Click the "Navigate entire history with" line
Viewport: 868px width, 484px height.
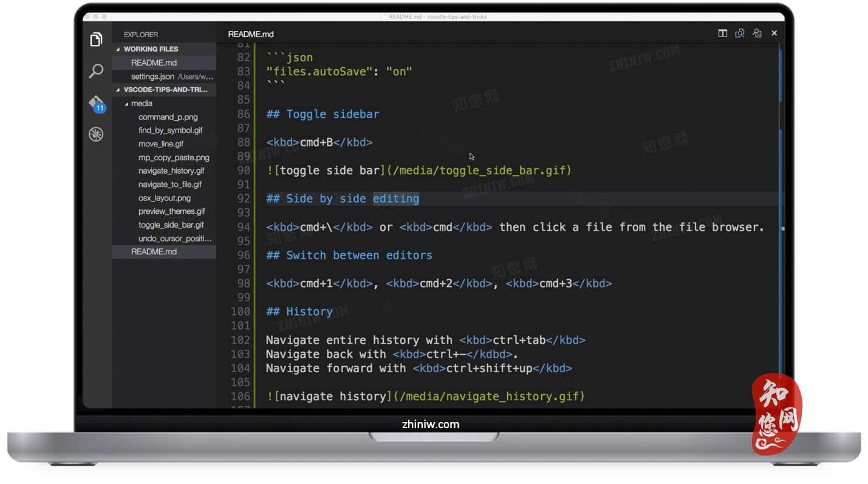point(425,340)
